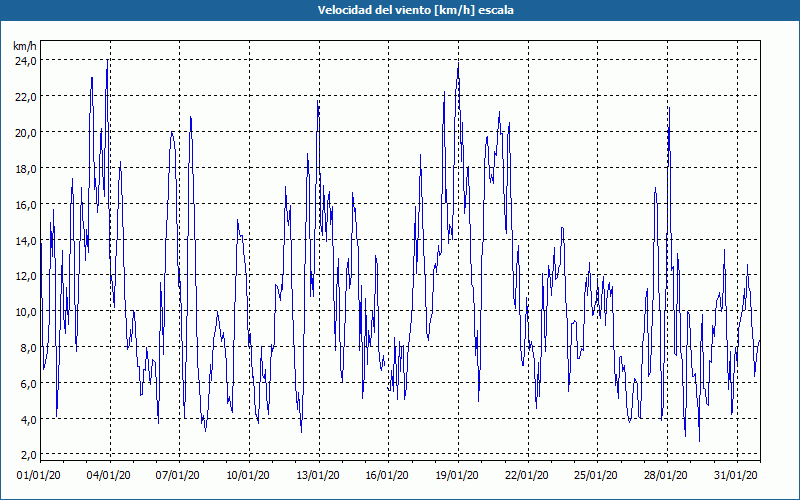
Task: Click the 25/01/20 date label
Action: (x=596, y=475)
